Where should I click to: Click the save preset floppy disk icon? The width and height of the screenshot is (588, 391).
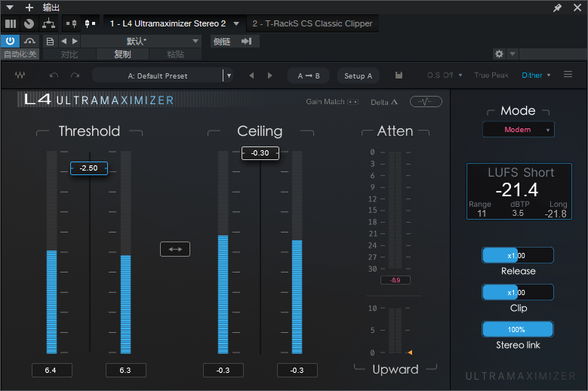[399, 75]
